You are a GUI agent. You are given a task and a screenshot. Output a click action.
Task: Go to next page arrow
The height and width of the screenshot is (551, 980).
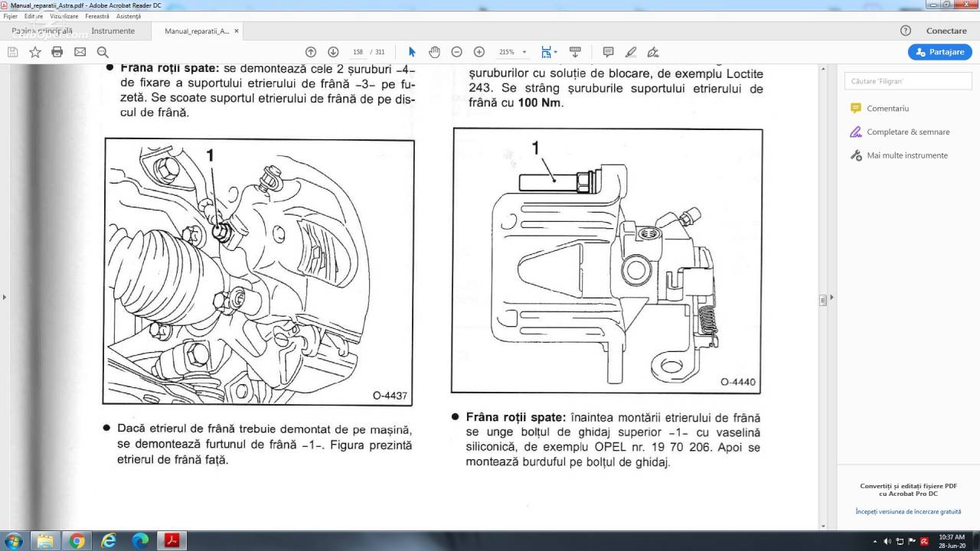tap(333, 52)
